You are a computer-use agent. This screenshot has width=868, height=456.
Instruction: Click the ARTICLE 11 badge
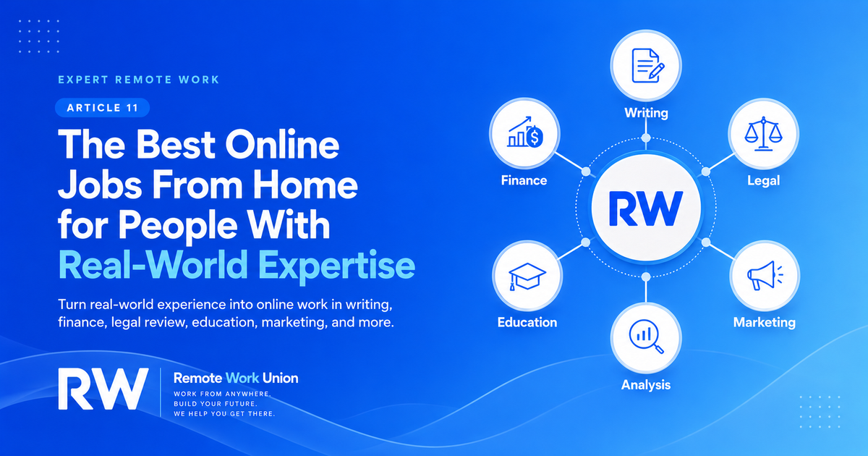[x=103, y=108]
